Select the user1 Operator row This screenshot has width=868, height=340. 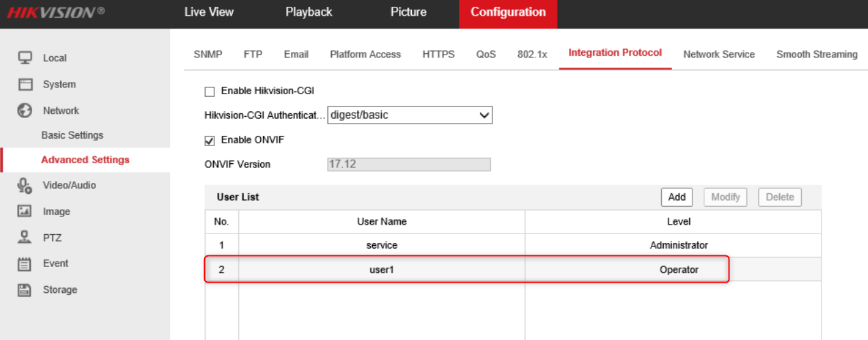pos(467,270)
